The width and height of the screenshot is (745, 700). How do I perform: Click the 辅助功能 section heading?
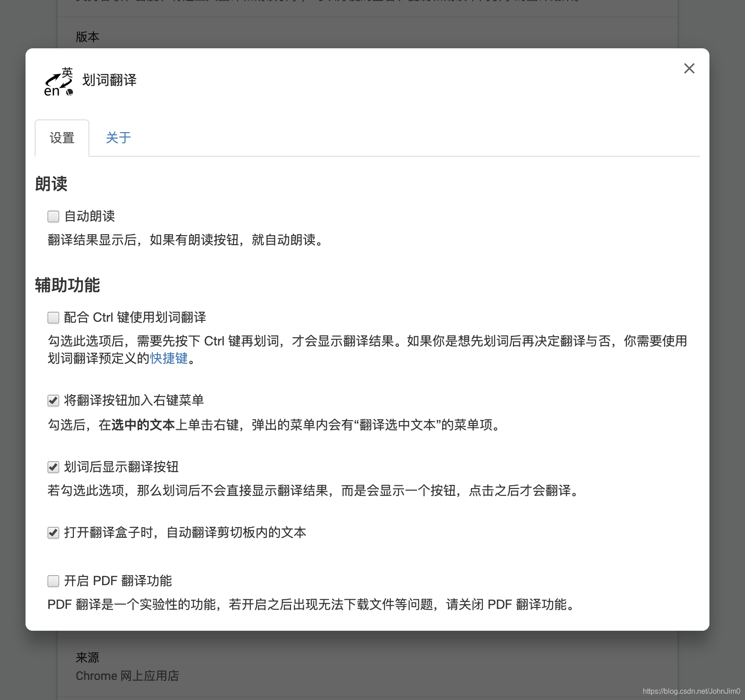click(67, 285)
